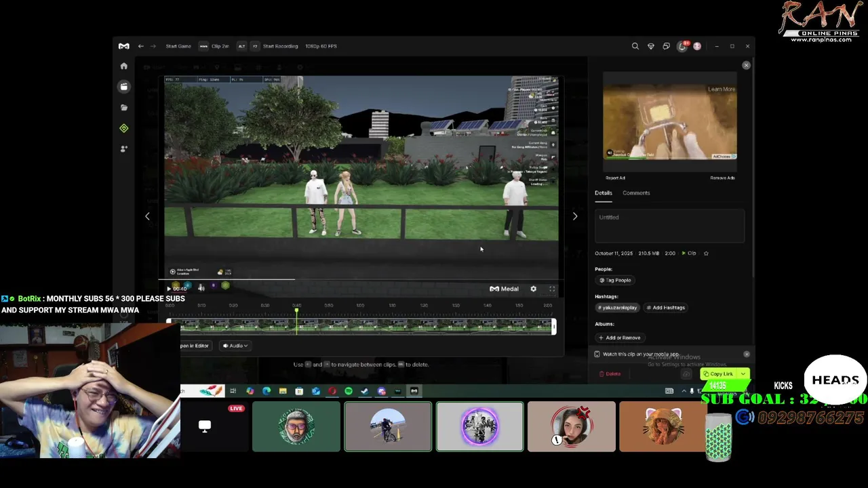Open the profile avatar in the top bar
Image resolution: width=868 pixels, height=488 pixels.
pos(697,46)
